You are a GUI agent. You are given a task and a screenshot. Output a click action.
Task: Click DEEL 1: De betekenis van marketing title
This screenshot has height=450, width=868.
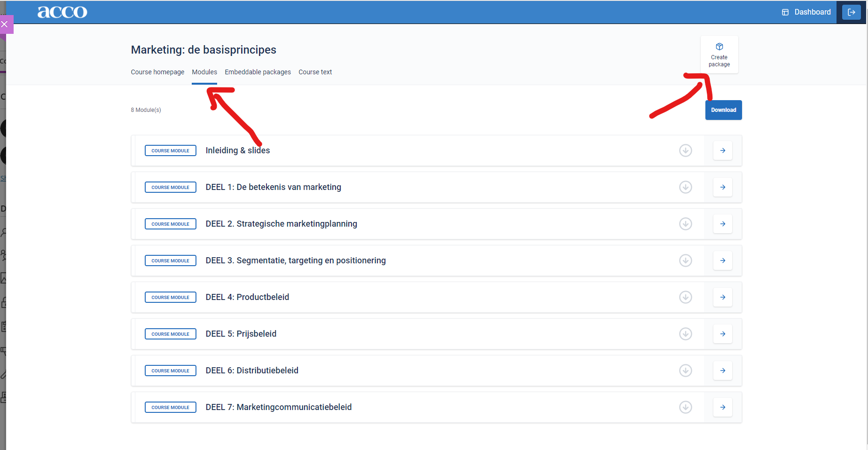273,187
